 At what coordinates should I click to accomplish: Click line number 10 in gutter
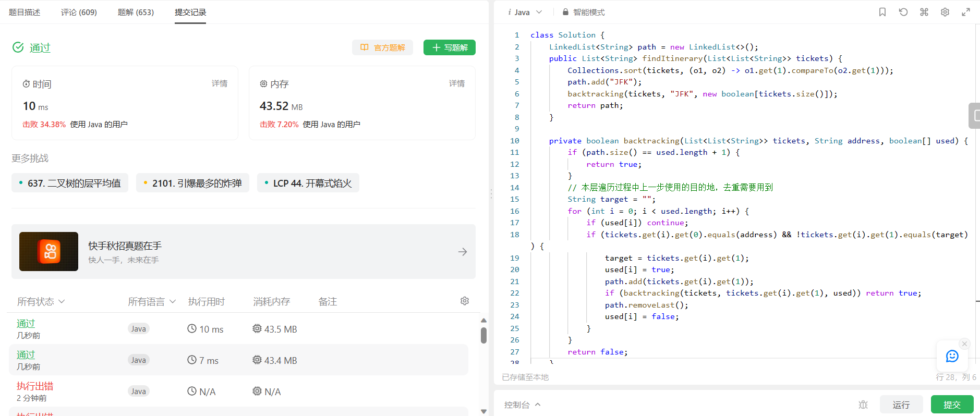coord(515,141)
